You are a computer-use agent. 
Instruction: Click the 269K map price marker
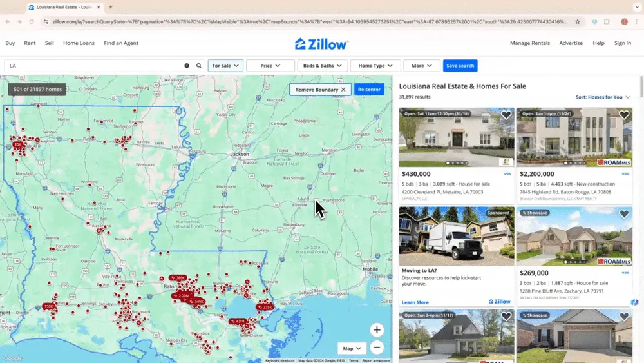tap(178, 278)
